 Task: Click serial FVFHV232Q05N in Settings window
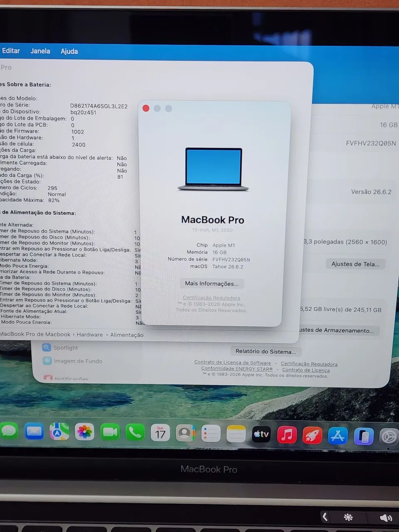[x=371, y=143]
